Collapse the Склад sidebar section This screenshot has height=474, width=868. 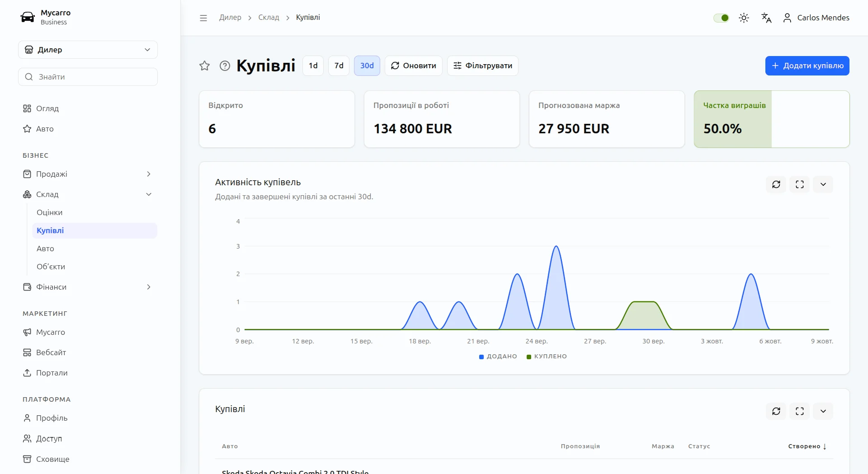pos(88,194)
